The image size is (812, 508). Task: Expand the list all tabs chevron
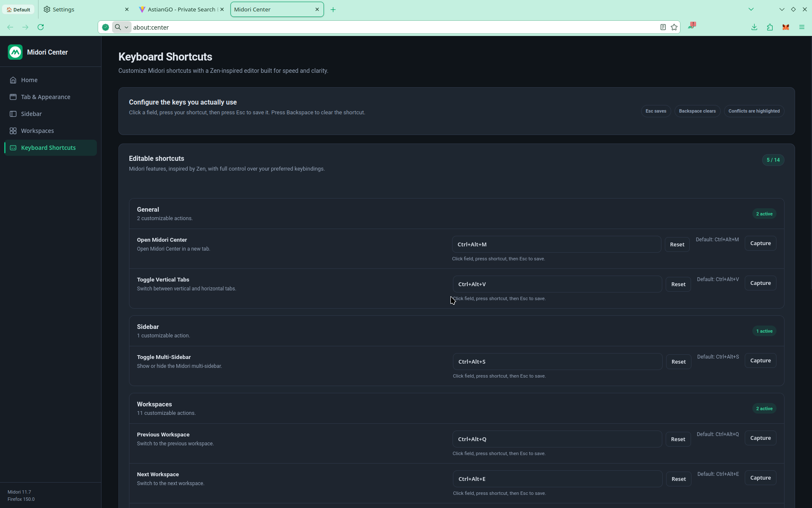751,9
